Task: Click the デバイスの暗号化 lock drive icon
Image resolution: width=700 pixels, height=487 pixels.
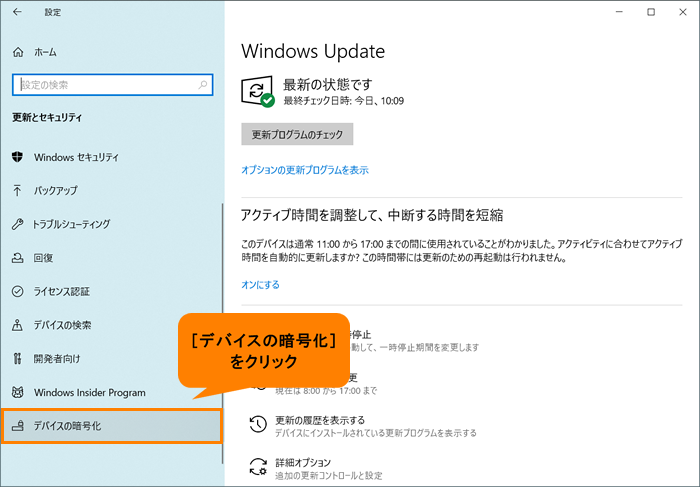Action: 17,426
